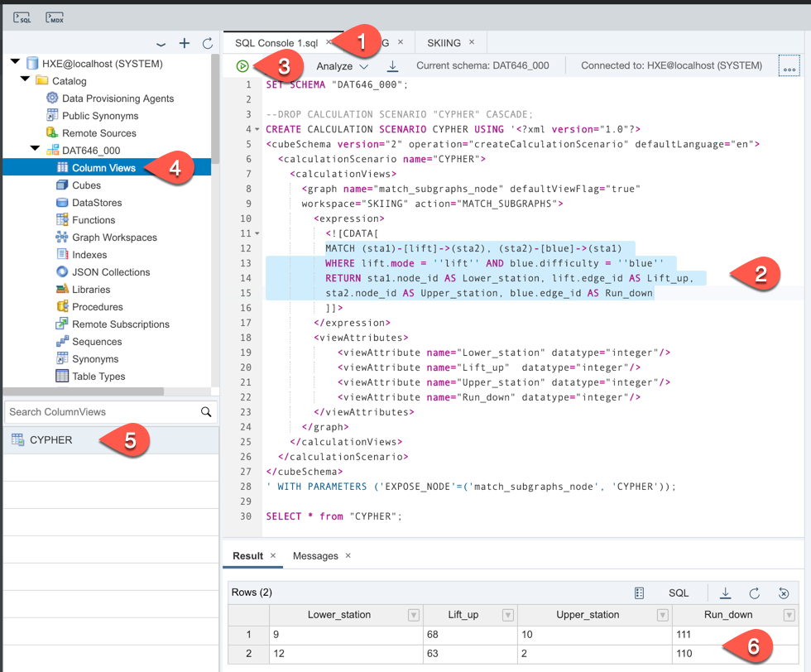Click the Data Provisioning Agents icon
Viewport: 811px width, 672px height.
pos(52,98)
